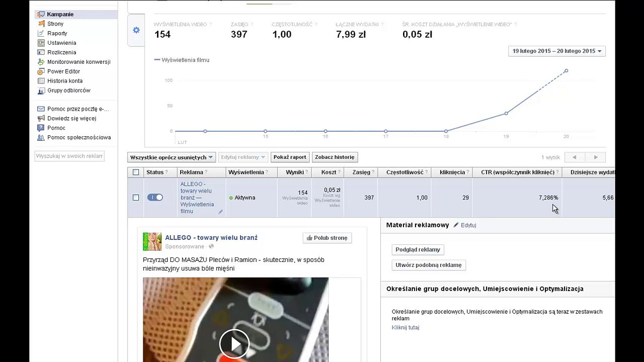Click the Strony flag icon in sidebar
The width and height of the screenshot is (644, 362).
coord(41,24)
